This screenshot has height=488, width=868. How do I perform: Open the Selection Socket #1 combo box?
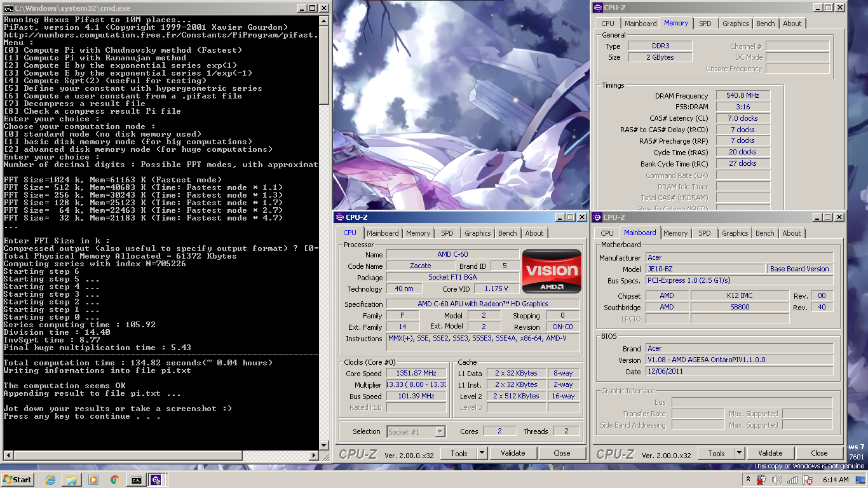tap(416, 431)
